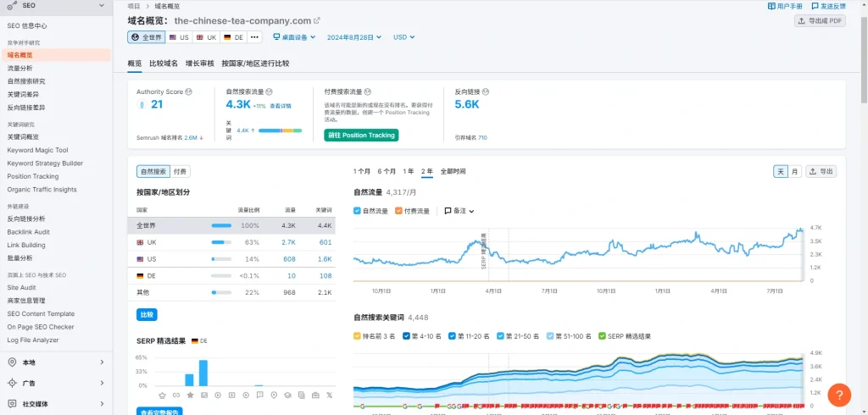Toggle the 自然流量 checkbox
868x415 pixels.
[357, 211]
